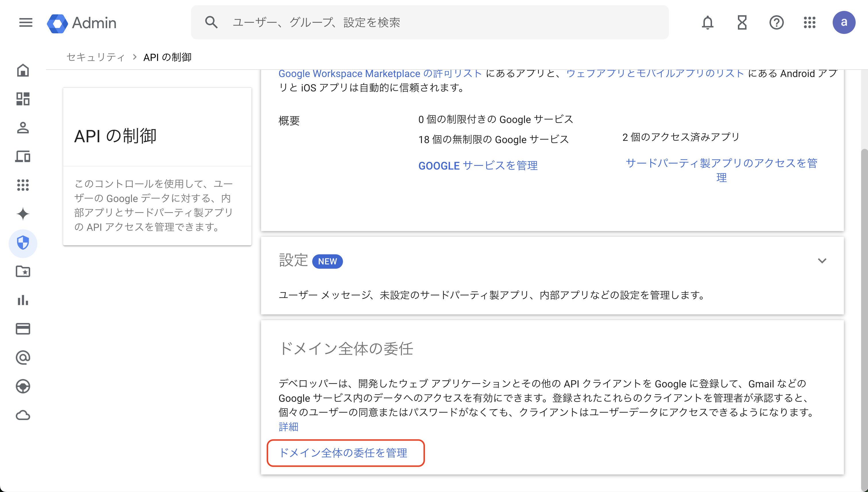Click the Google Admin logo
Viewport: 868px width, 492px height.
81,23
